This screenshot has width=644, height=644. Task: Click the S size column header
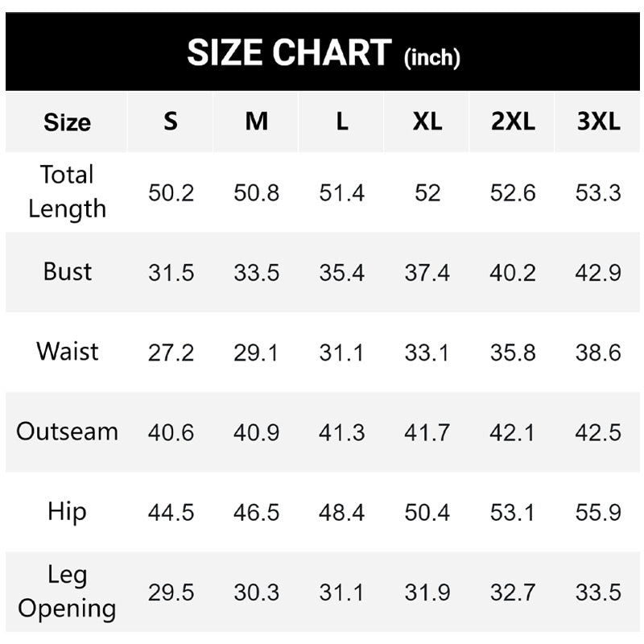click(x=171, y=122)
